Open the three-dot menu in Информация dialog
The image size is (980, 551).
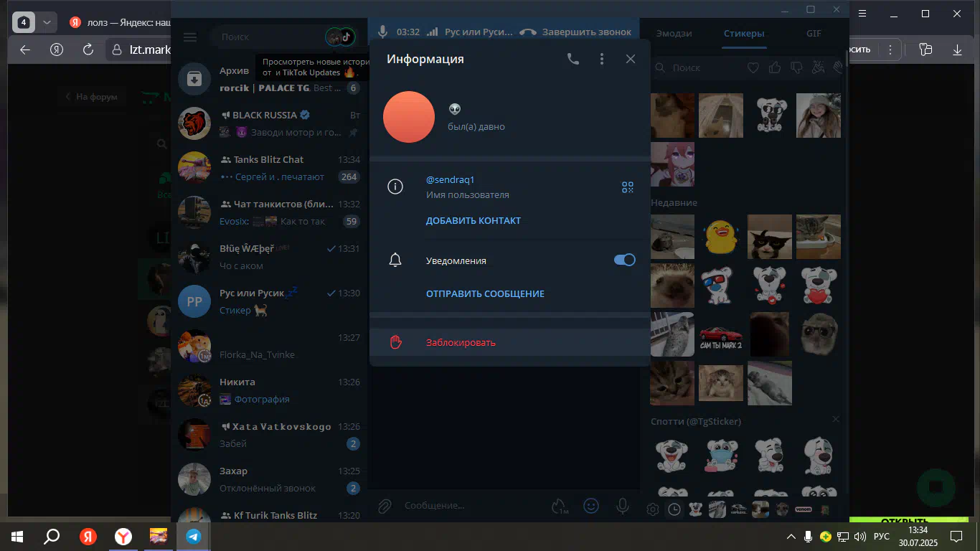pos(602,59)
